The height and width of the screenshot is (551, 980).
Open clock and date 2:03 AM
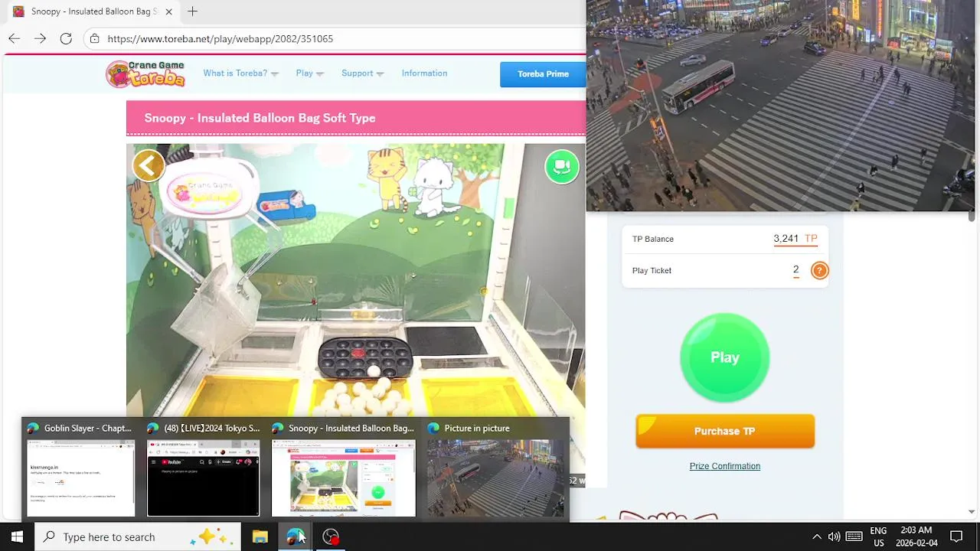click(916, 536)
